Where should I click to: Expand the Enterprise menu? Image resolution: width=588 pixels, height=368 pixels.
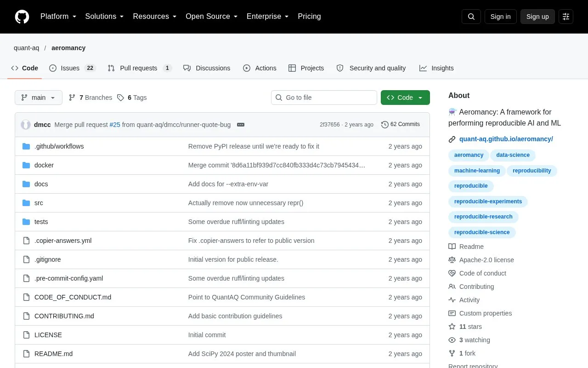pos(268,17)
